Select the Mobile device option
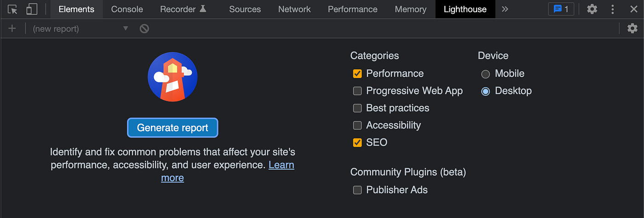The image size is (644, 218). coord(485,74)
